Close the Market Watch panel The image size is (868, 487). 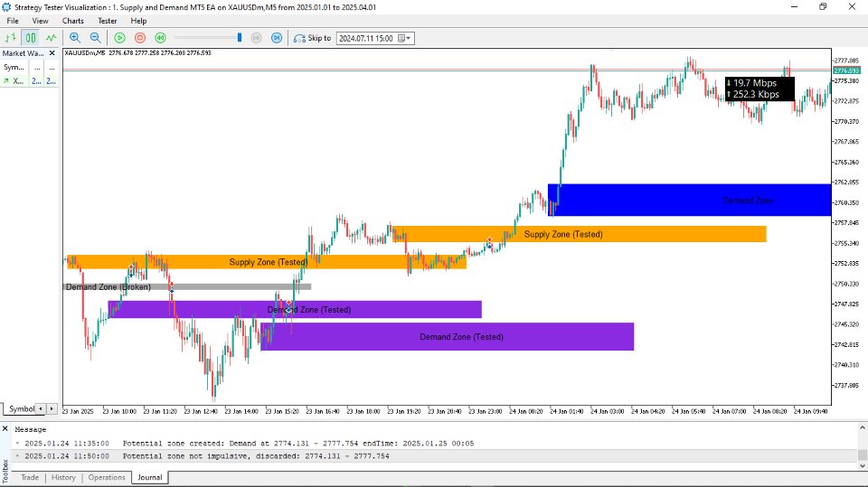[x=52, y=53]
